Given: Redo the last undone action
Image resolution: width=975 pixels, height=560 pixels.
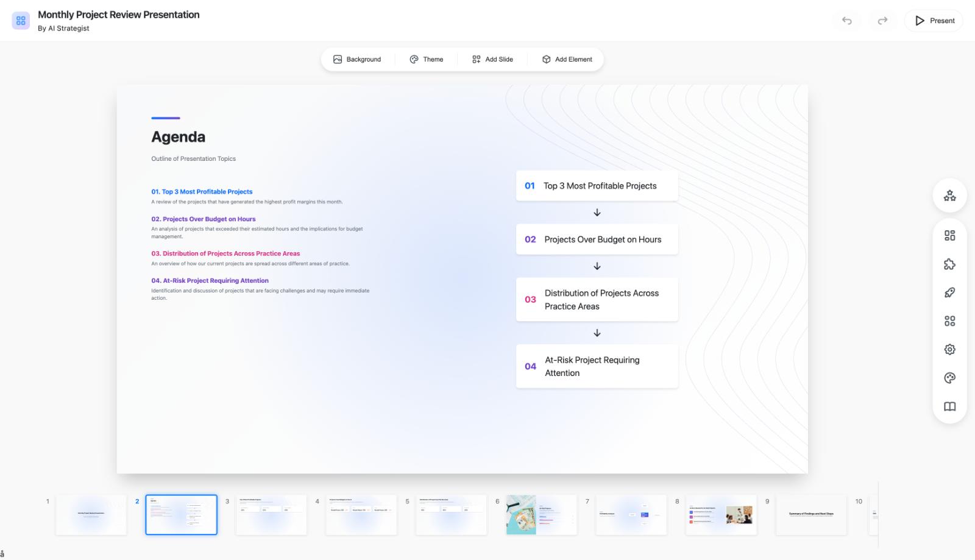Looking at the screenshot, I should tap(883, 20).
